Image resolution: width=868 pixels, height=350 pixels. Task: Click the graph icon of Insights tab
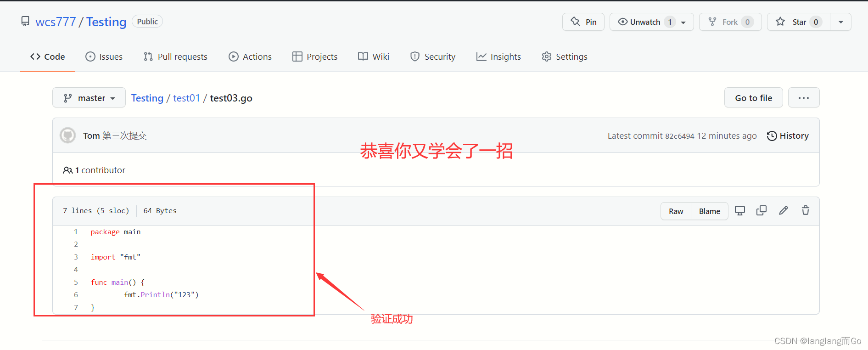click(481, 56)
